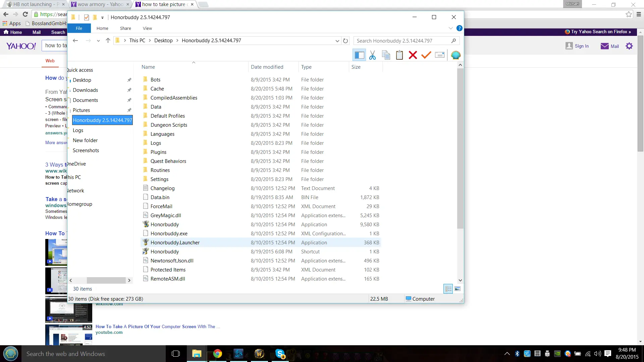The width and height of the screenshot is (644, 362).
Task: Click the red X Delete icon
Action: click(x=413, y=55)
